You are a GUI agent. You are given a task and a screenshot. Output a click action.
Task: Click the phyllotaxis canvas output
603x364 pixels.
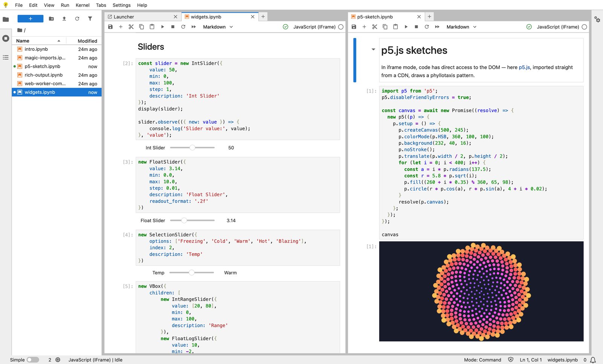click(x=481, y=291)
